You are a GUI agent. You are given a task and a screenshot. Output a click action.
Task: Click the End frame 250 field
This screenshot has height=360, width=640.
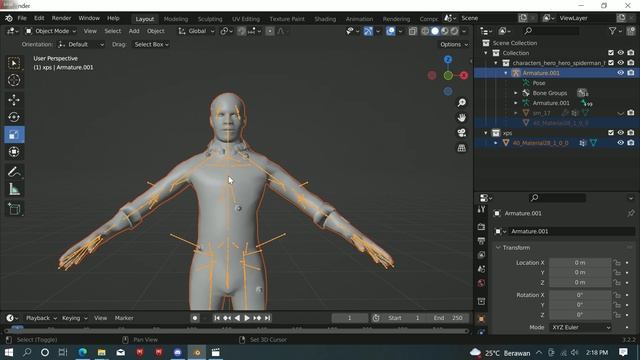[x=448, y=318]
